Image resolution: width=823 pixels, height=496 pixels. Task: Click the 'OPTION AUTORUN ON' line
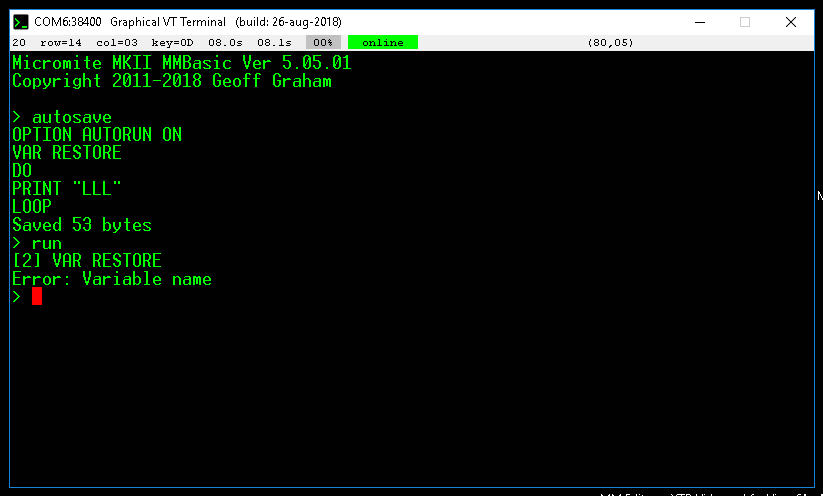[x=97, y=135]
